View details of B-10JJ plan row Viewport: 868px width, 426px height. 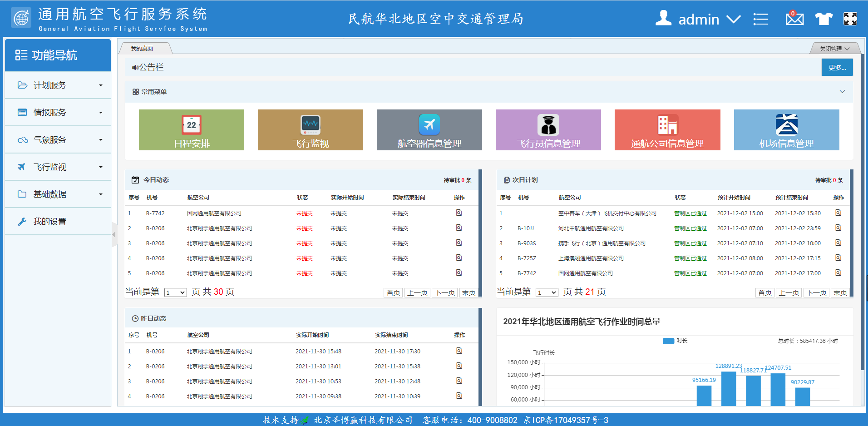tap(838, 228)
